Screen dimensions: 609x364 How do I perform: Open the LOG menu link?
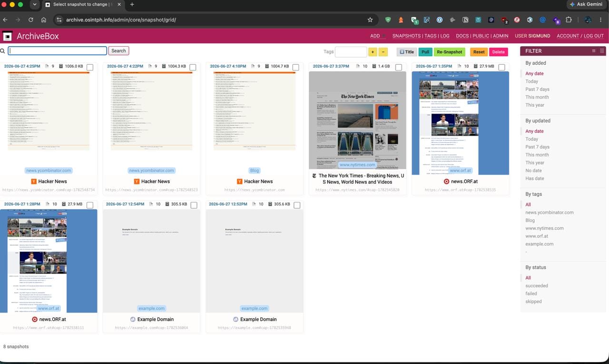click(x=445, y=36)
